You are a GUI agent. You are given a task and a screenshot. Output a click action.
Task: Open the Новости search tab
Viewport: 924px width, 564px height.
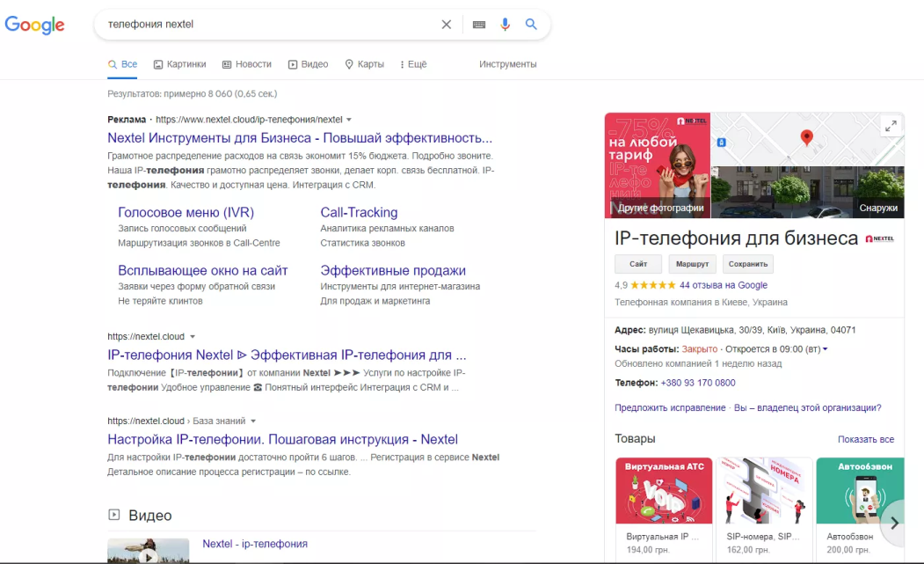(246, 64)
